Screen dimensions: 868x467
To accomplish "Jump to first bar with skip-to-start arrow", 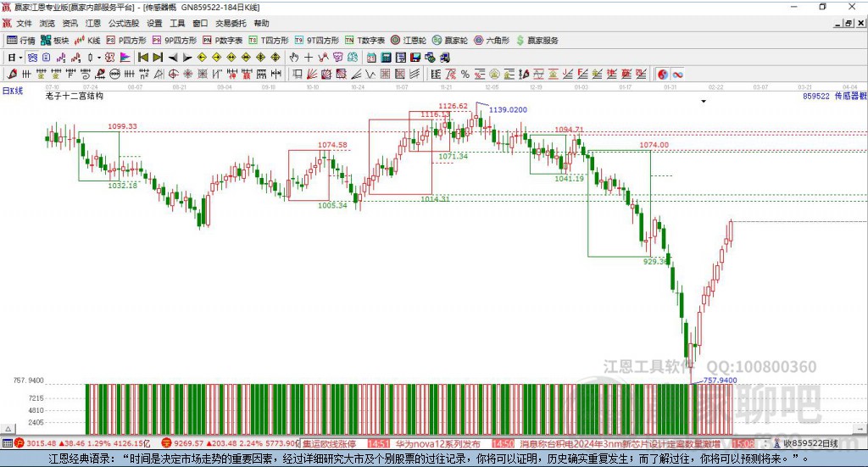I will click(142, 58).
